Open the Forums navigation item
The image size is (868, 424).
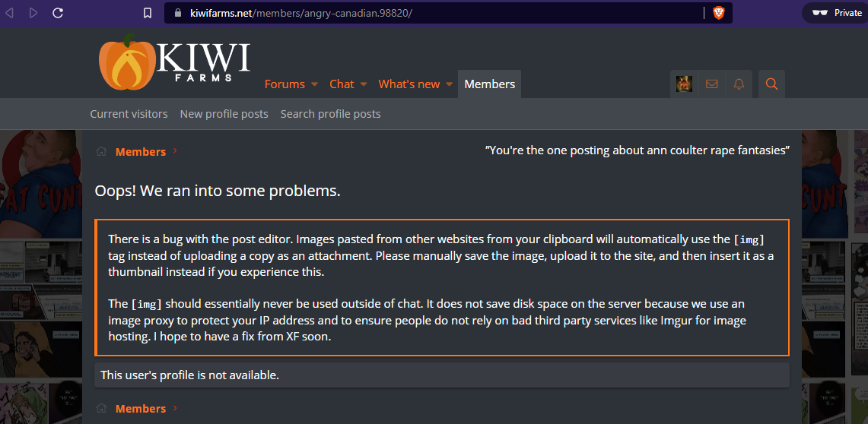coord(285,84)
